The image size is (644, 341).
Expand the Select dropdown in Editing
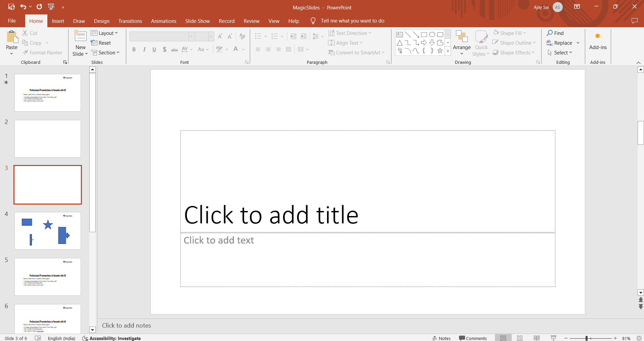click(560, 53)
